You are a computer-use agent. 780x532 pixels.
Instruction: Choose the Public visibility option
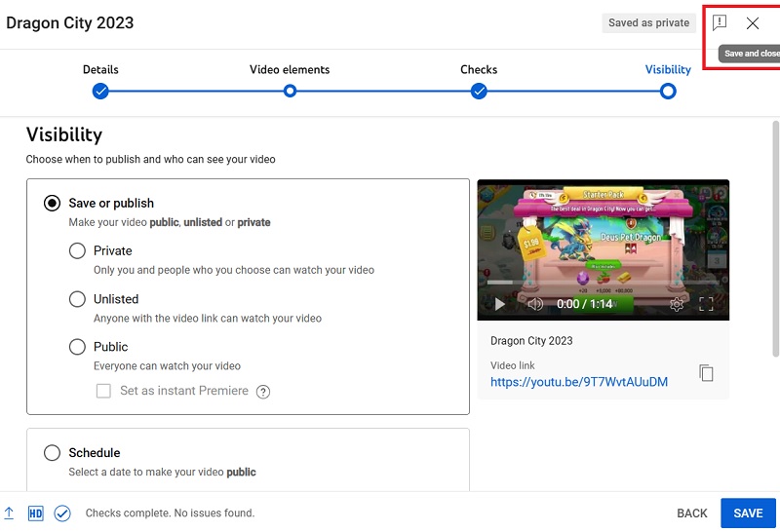coord(77,347)
